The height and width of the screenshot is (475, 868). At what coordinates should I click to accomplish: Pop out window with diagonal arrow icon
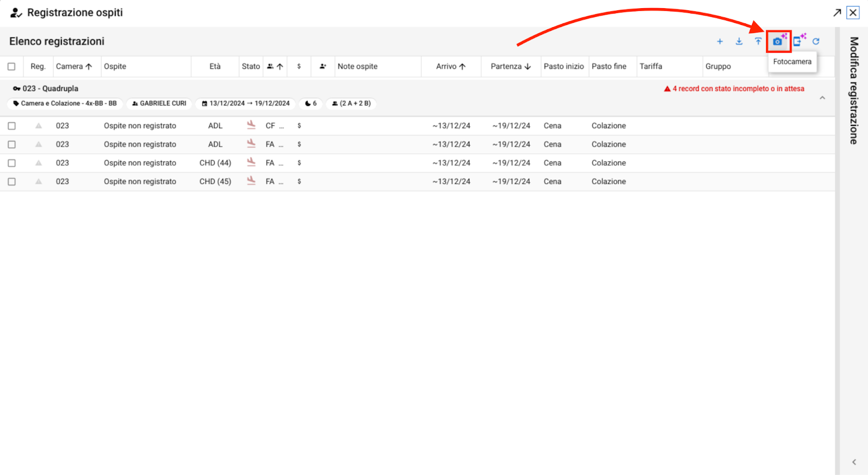click(837, 12)
